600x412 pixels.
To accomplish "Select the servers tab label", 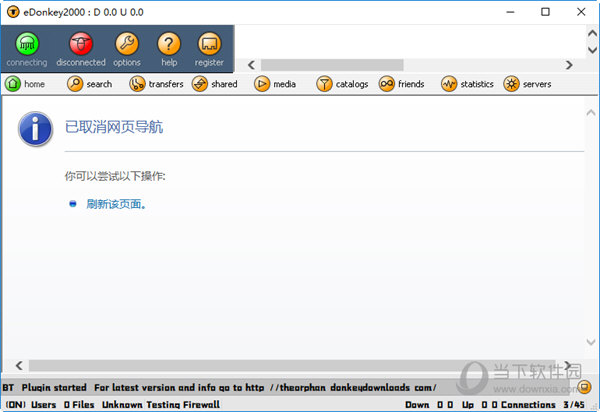I will pyautogui.click(x=537, y=84).
